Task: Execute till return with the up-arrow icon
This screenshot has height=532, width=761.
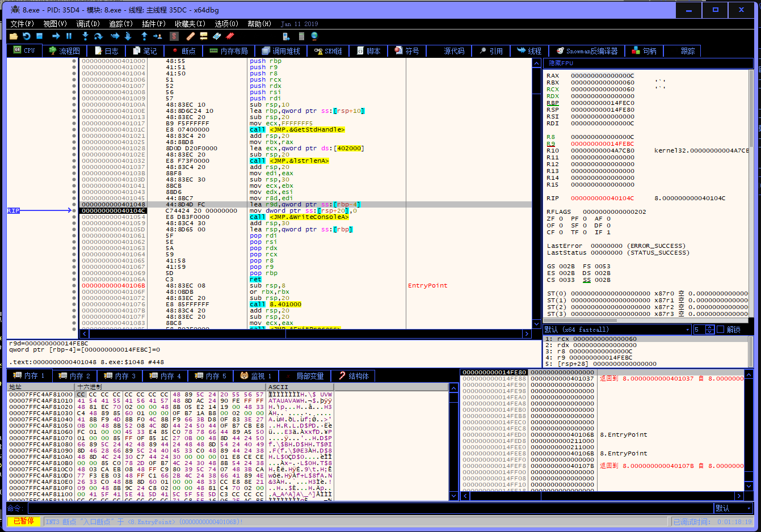Action: point(144,36)
